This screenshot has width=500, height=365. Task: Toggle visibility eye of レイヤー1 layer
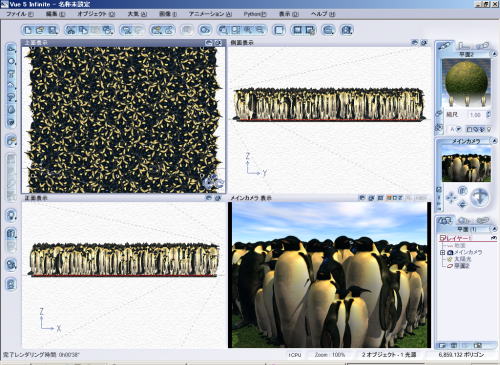pos(493,238)
